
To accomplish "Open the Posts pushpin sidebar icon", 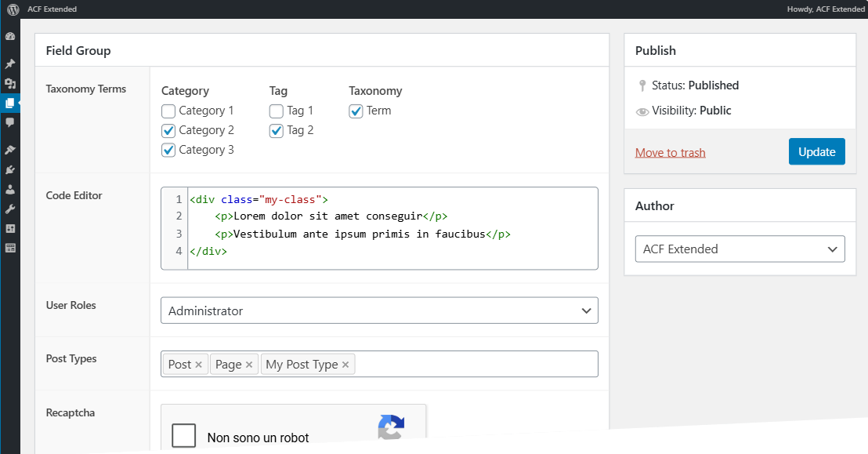I will click(10, 64).
